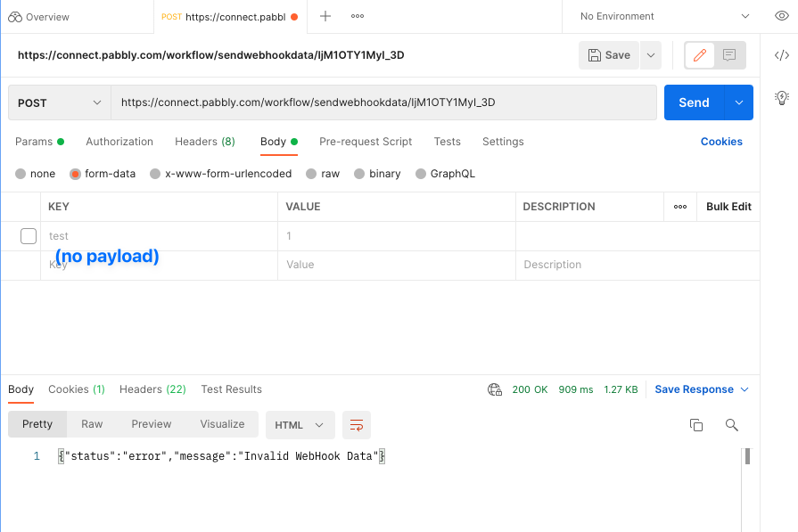Open the code snippet panel icon
The width and height of the screenshot is (798, 532).
(782, 55)
